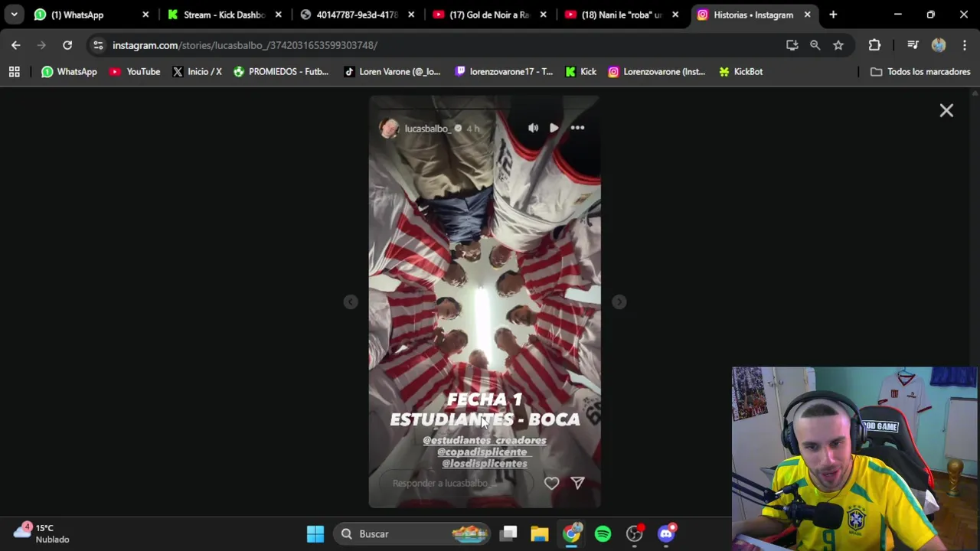Focus the Responder a lucasbalbo_ reply field
Viewport: 980px width, 551px height.
coord(457,483)
